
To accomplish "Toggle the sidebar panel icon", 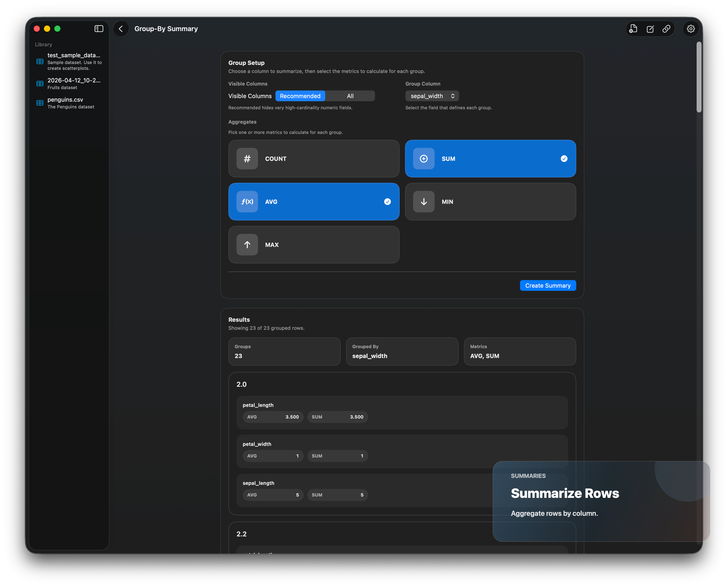I will coord(99,29).
